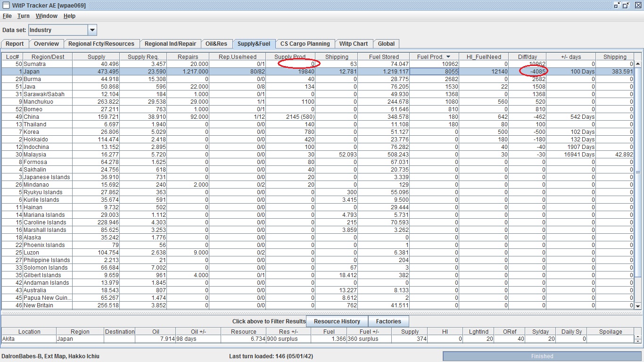Select the Hokkaido row

pos(318,140)
